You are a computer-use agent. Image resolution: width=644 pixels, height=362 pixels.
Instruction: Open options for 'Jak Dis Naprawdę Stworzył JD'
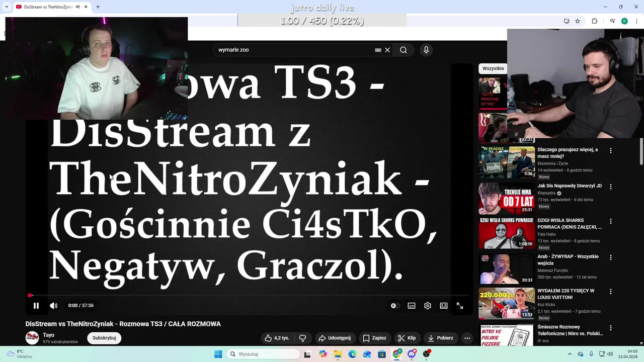611,187
